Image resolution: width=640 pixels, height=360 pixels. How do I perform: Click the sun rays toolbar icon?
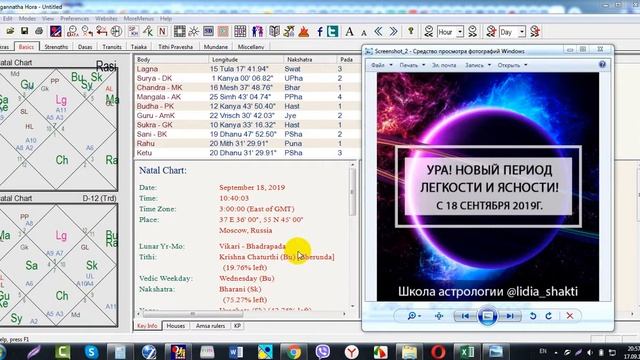click(x=193, y=31)
